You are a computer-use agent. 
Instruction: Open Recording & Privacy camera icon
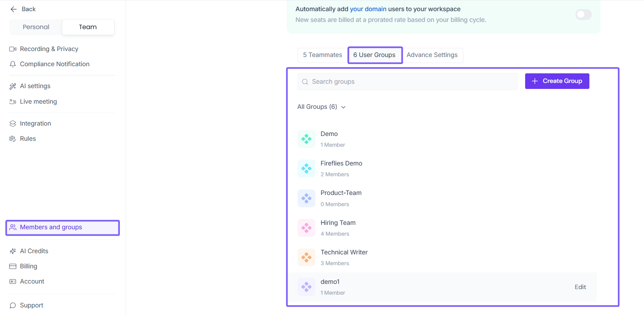[x=13, y=49]
